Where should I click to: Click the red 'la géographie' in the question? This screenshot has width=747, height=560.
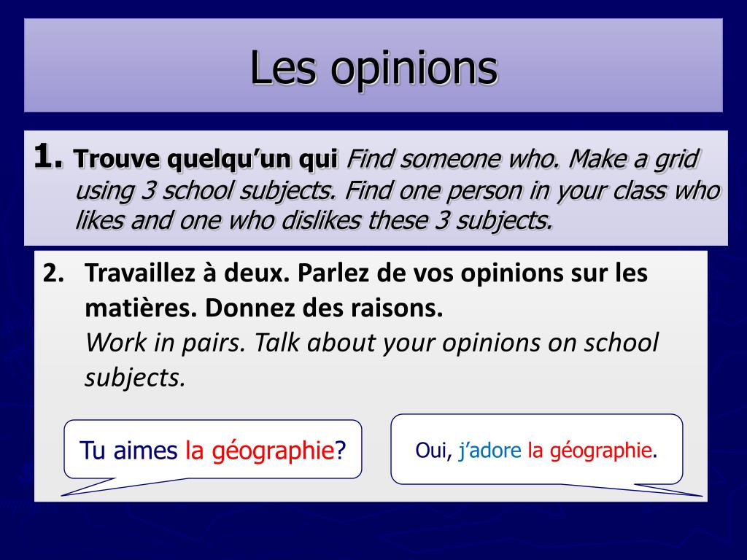point(260,451)
